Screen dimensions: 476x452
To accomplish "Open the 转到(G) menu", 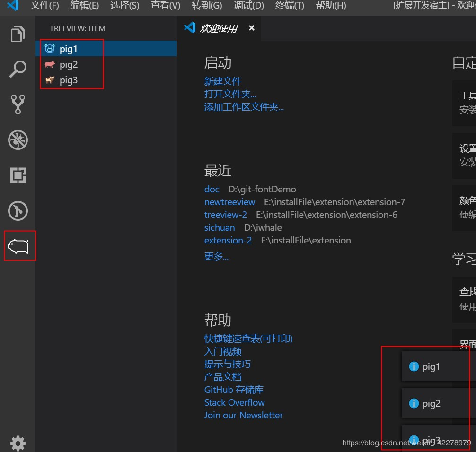I will coord(207,6).
